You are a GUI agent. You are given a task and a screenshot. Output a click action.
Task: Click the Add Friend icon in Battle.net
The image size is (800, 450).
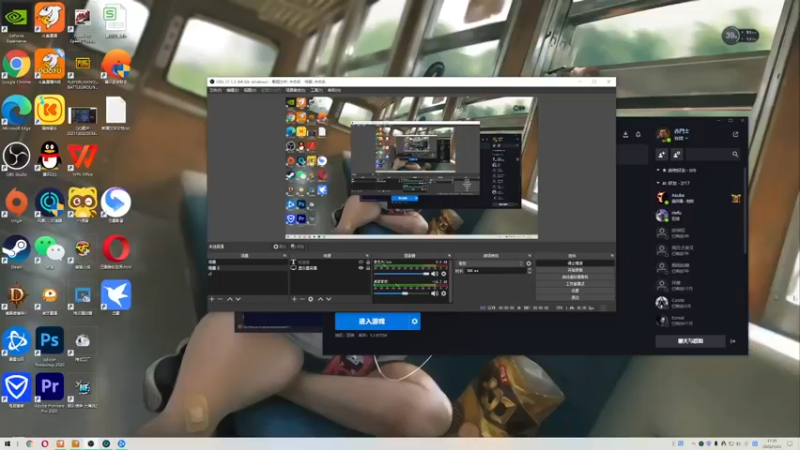662,154
